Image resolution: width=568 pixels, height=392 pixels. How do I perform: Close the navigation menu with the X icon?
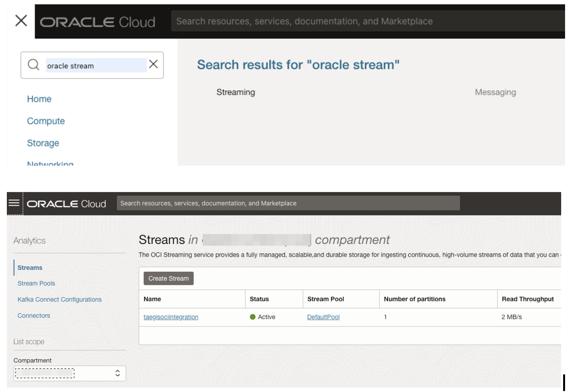point(21,21)
